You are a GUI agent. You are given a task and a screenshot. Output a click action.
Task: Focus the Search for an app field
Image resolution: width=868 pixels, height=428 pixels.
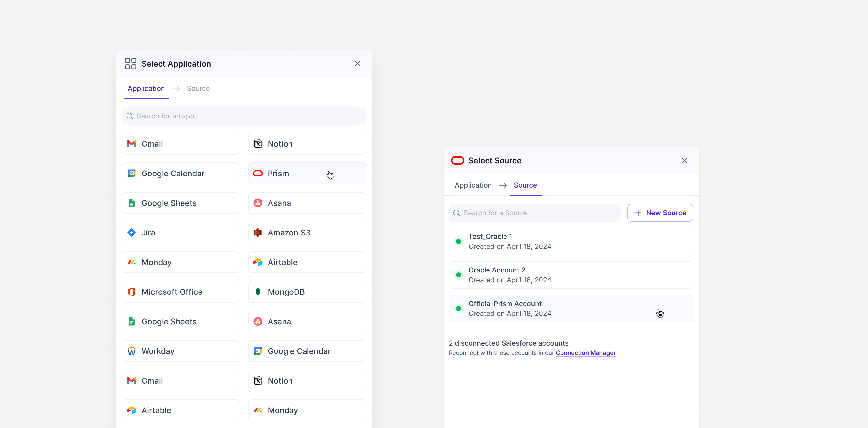point(244,116)
